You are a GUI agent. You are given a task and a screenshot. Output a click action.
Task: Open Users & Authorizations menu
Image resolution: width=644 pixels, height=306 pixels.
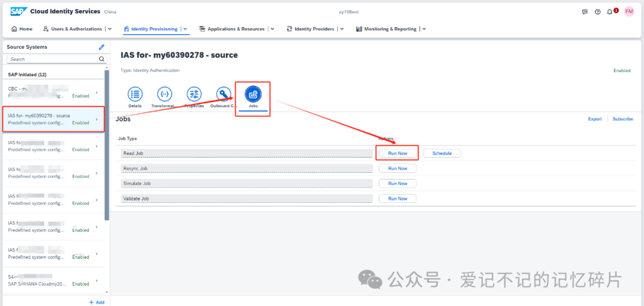click(x=73, y=29)
